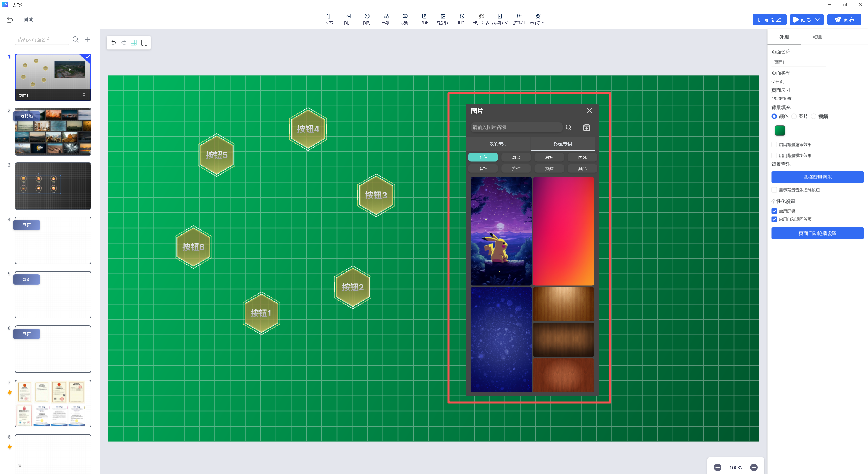This screenshot has width=868, height=474.
Task: Insert a Text (文本) element
Action: pos(329,19)
